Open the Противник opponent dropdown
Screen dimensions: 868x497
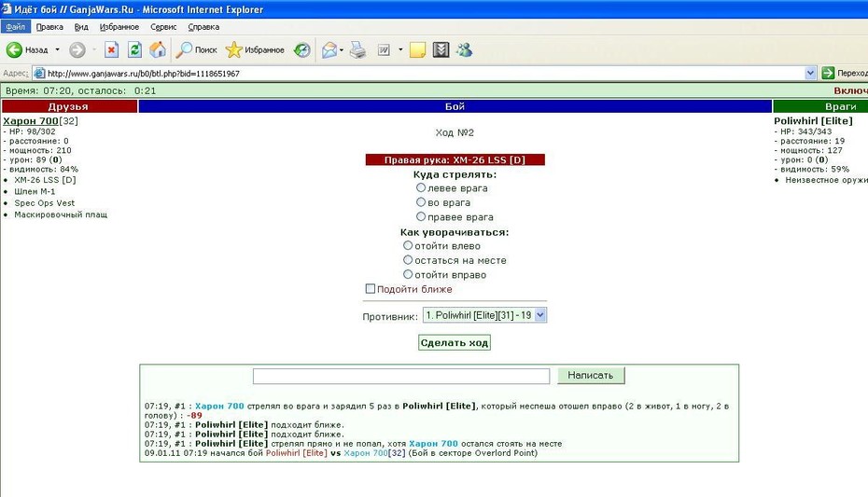click(x=484, y=315)
